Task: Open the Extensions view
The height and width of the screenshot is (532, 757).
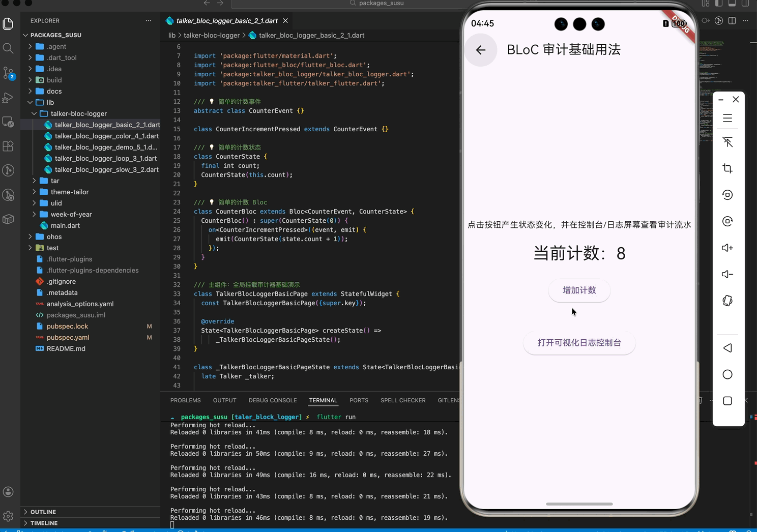Action: coord(8,146)
